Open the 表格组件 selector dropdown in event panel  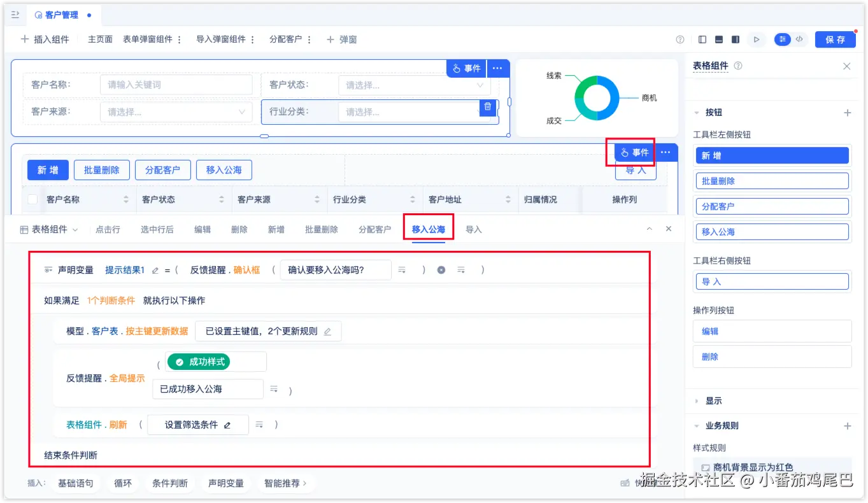49,229
